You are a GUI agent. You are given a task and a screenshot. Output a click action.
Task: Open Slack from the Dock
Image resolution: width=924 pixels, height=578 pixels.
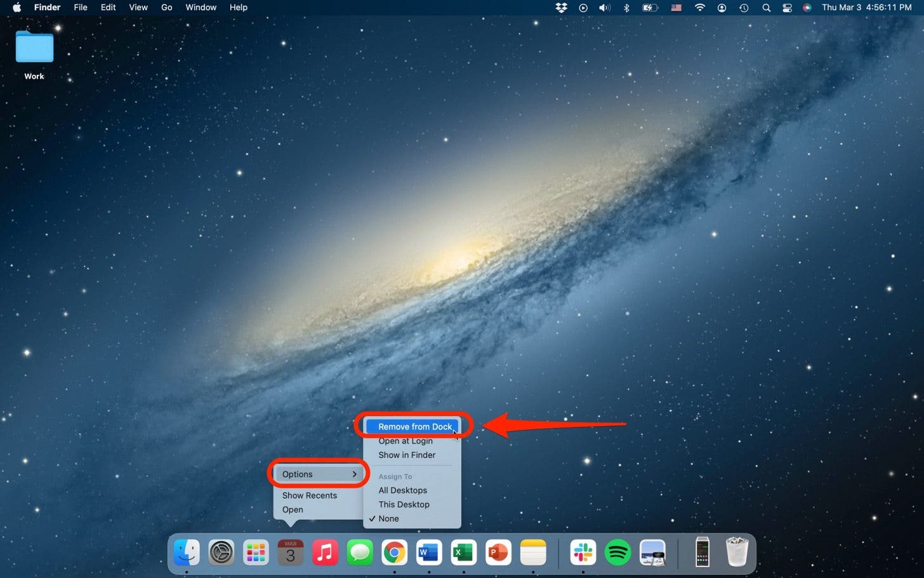pyautogui.click(x=583, y=553)
